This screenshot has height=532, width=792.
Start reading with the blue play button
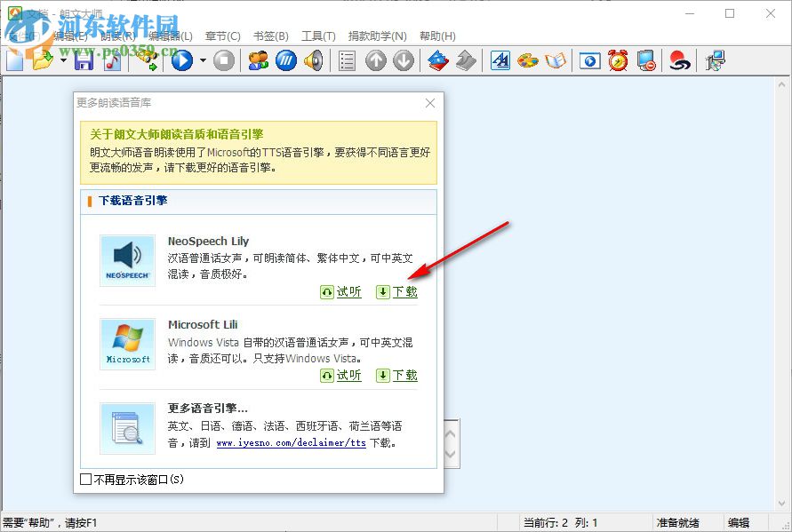pyautogui.click(x=182, y=60)
